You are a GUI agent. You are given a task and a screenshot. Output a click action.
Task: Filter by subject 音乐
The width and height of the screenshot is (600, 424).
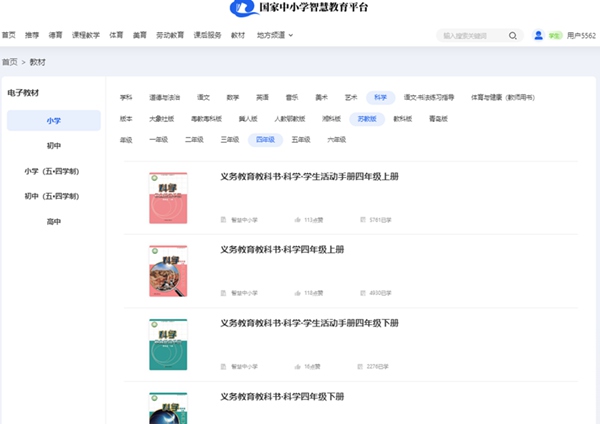[292, 98]
